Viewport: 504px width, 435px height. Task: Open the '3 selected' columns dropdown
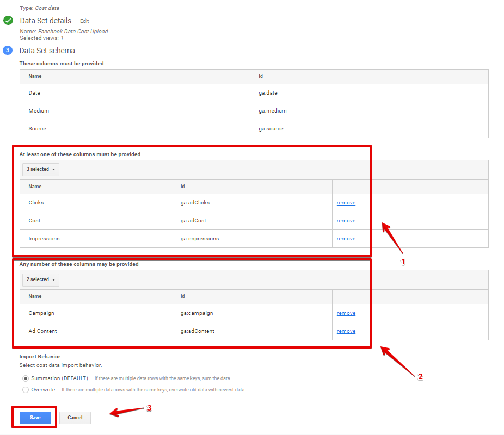click(x=41, y=169)
